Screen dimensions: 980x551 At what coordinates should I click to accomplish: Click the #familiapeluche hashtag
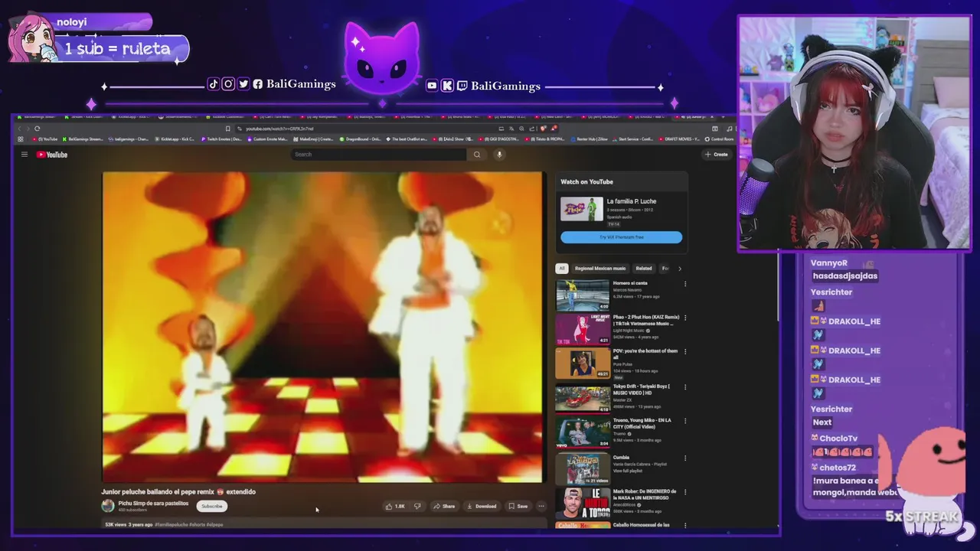coord(171,525)
